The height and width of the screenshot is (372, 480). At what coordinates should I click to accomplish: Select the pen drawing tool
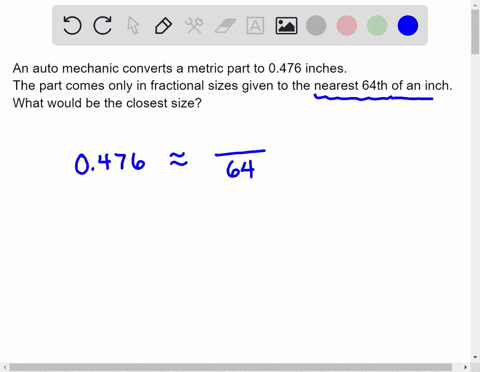pos(163,26)
